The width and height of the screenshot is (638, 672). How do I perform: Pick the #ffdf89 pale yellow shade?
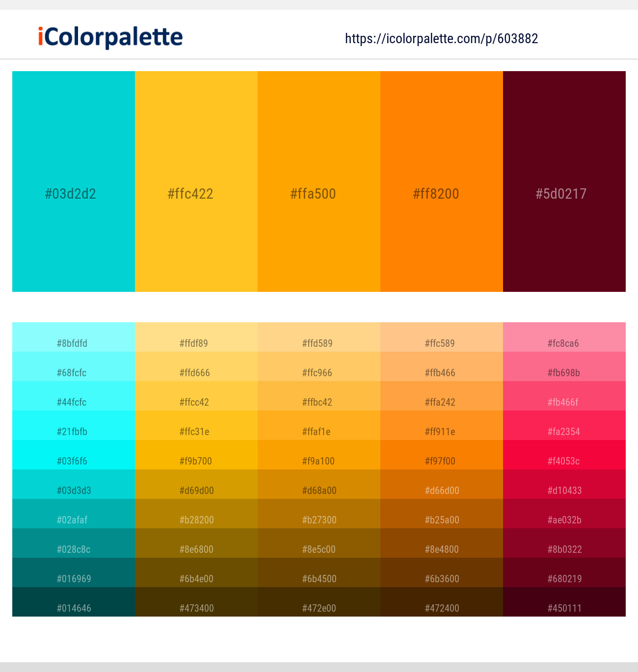click(x=196, y=337)
